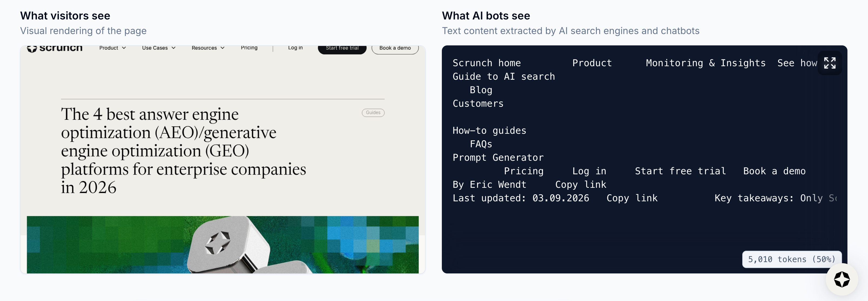868x301 pixels.
Task: Click 'Scrunch home' in extracted text
Action: tap(486, 63)
